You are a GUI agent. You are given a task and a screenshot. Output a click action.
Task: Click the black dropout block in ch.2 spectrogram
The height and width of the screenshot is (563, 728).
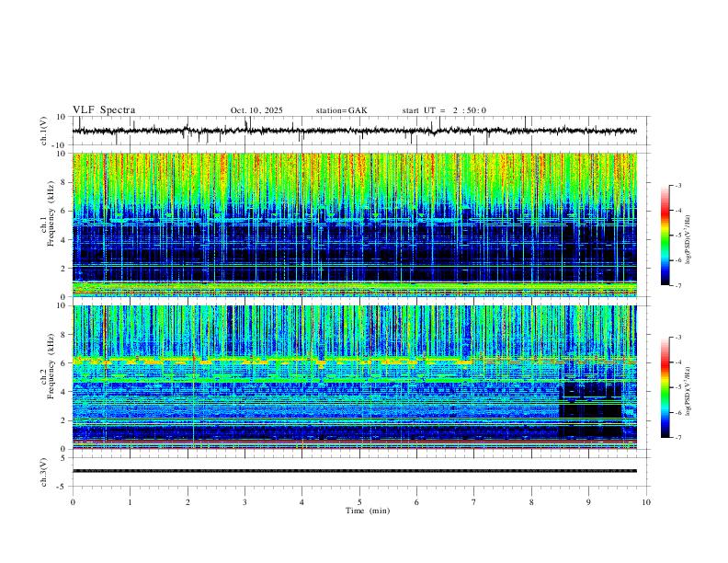[590, 408]
